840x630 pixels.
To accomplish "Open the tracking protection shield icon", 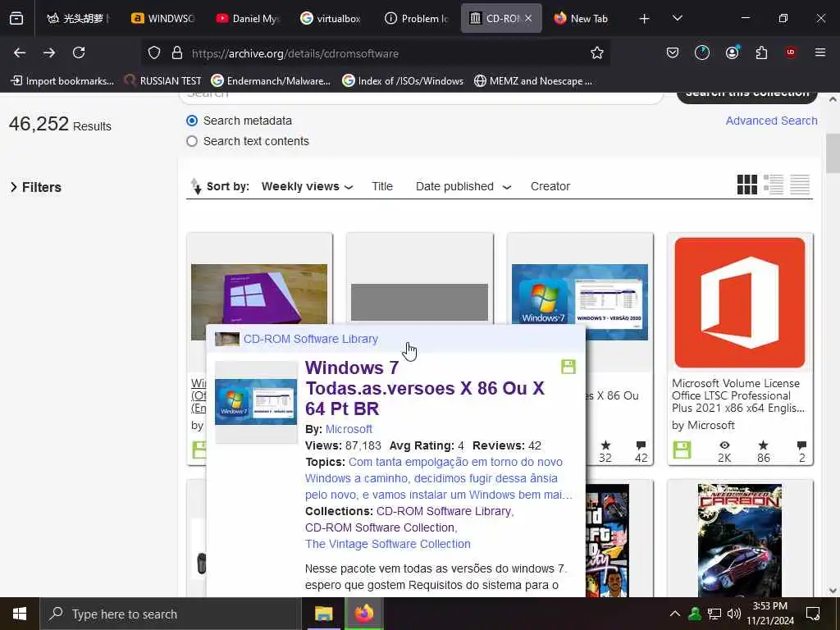I will click(x=154, y=53).
